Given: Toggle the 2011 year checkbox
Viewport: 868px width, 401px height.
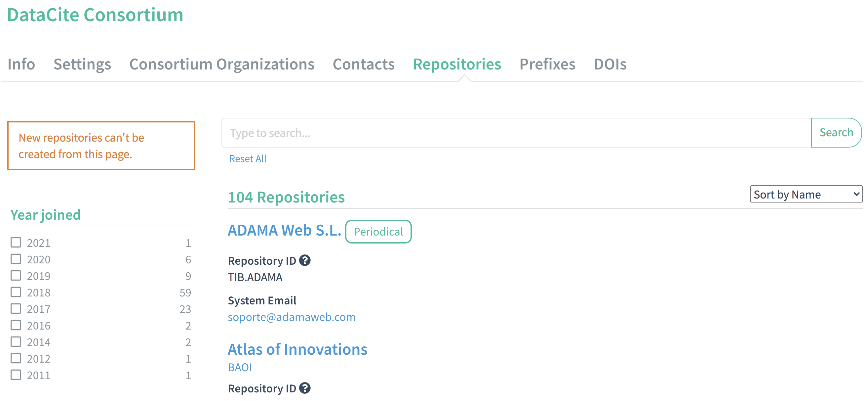Looking at the screenshot, I should [x=16, y=375].
